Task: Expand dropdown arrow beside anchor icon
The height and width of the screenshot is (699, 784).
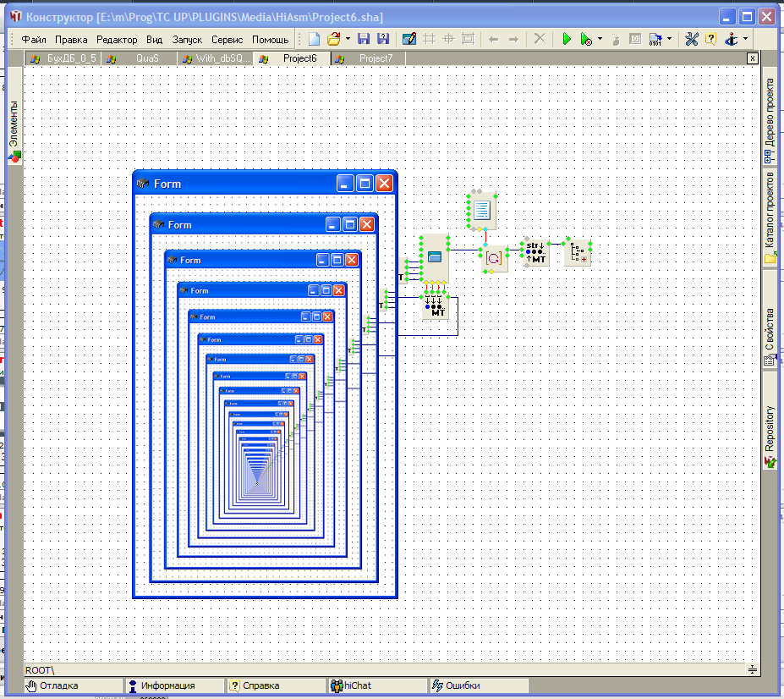Action: pos(745,39)
